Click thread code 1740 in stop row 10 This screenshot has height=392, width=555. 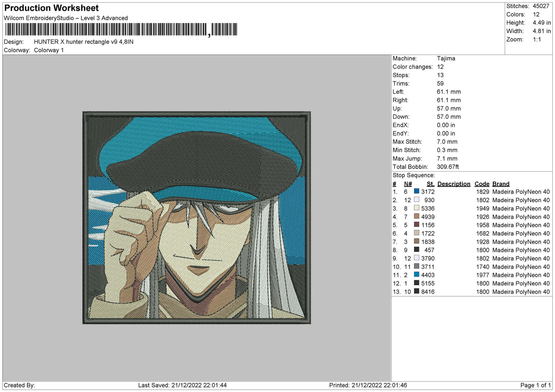click(x=483, y=267)
